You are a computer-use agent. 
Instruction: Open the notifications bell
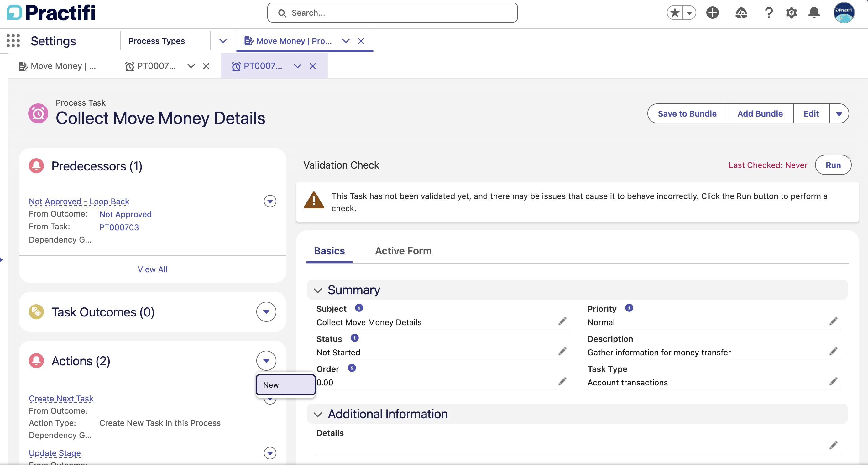tap(814, 13)
